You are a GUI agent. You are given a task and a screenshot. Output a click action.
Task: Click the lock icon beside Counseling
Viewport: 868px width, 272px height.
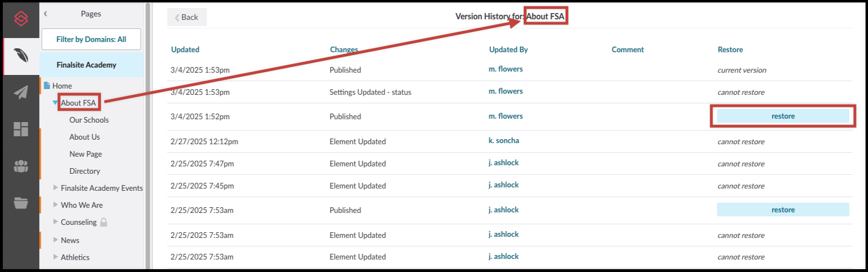tap(104, 223)
